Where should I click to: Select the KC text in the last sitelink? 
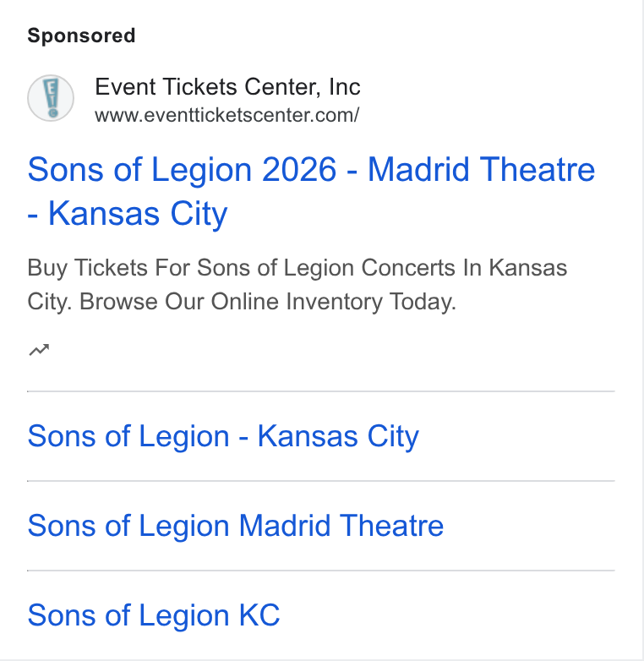pyautogui.click(x=259, y=615)
